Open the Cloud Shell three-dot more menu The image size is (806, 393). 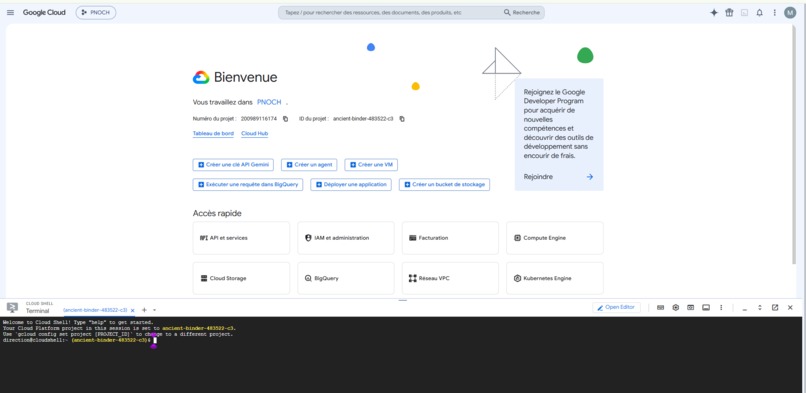(721, 307)
